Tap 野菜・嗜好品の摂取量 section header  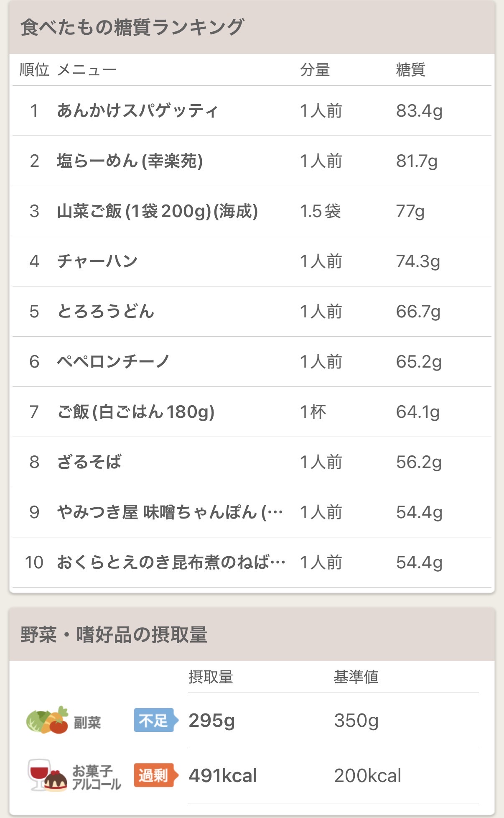point(114,634)
